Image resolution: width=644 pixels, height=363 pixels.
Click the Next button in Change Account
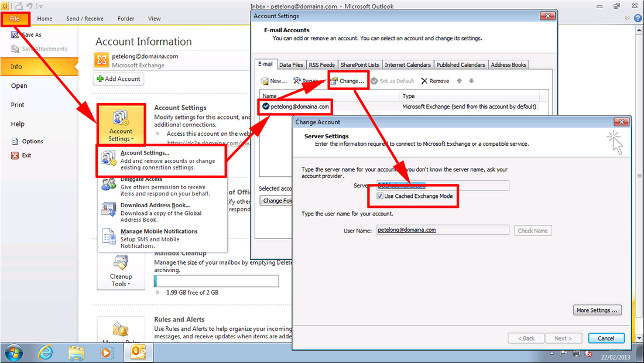point(563,338)
